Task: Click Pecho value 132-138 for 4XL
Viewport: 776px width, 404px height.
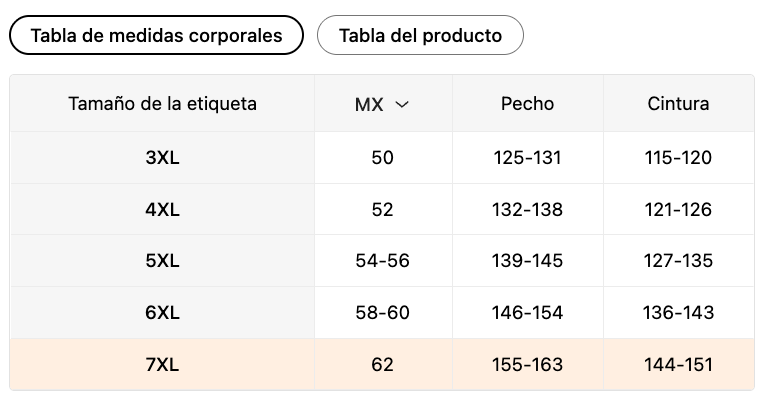Action: tap(528, 209)
